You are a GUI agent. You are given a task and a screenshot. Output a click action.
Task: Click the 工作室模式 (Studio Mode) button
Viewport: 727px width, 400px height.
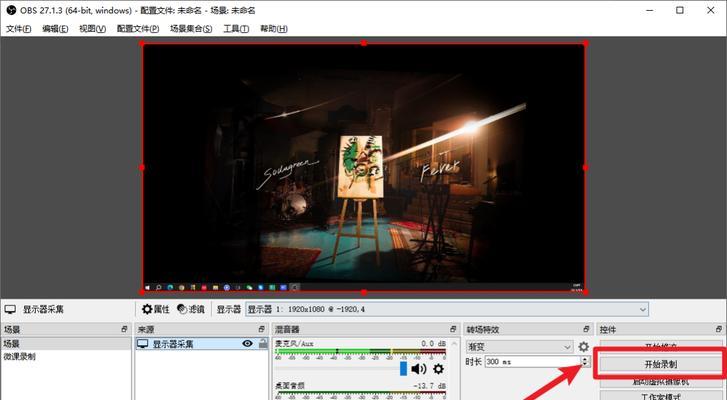point(660,396)
